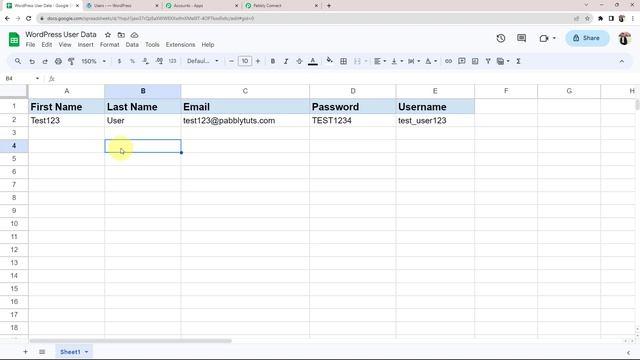Screen dimensions: 640x360
Task: Open the all sheets list icon
Action: tap(42, 351)
